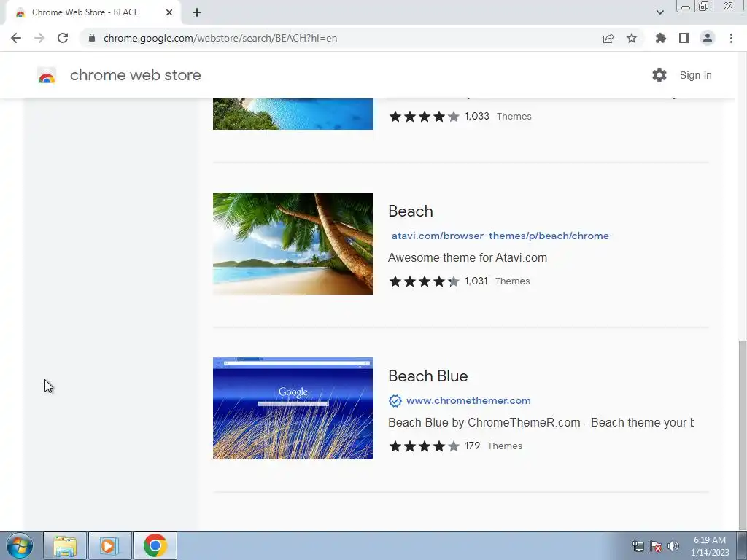The width and height of the screenshot is (747, 560).
Task: Open the Beach palm tree thumbnail
Action: click(x=293, y=244)
